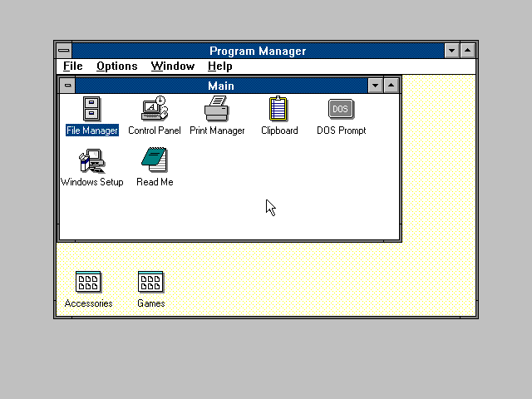Maximize the Program Manager window

click(x=468, y=51)
